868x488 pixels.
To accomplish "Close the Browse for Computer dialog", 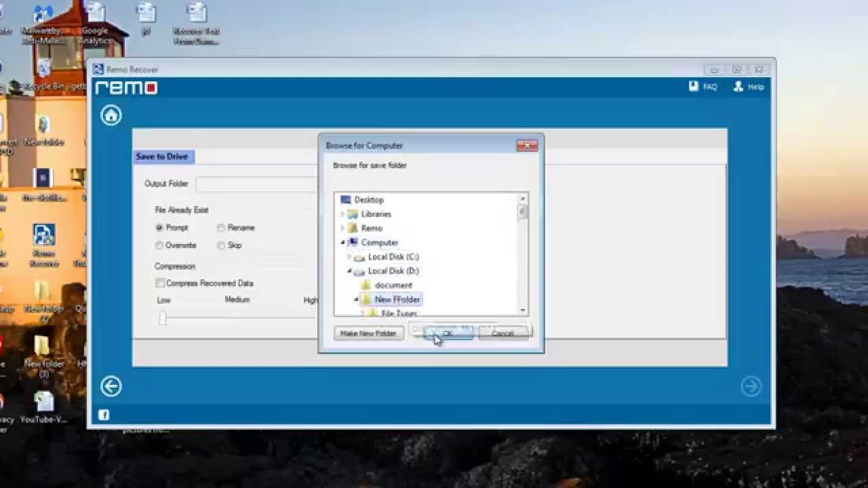I will pyautogui.click(x=527, y=145).
